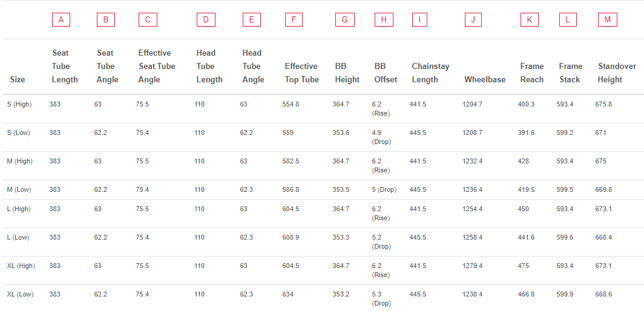This screenshot has height=311, width=644.
Task: Click the red letter C box
Action: pyautogui.click(x=148, y=20)
